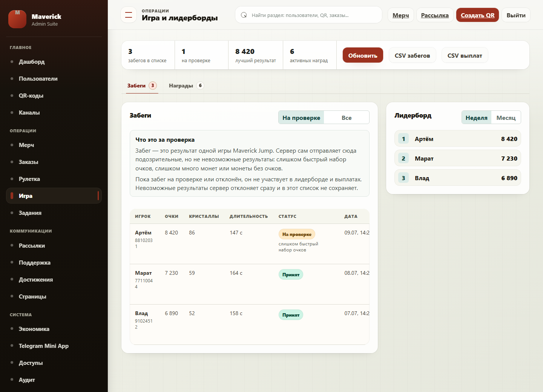543x392 pixels.
Task: Focus the section search field
Action: coord(309,15)
